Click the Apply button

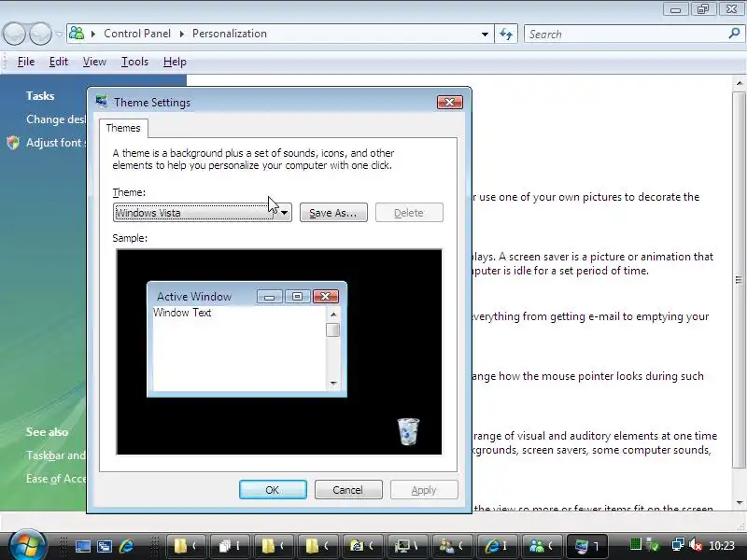click(x=424, y=490)
